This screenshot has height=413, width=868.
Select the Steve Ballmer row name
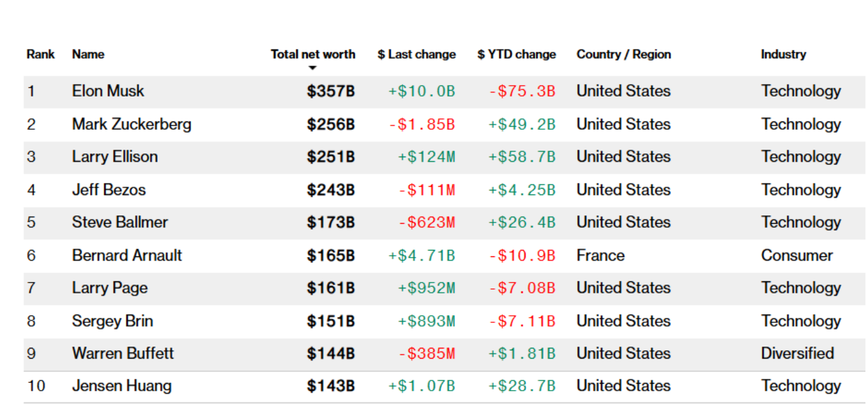120,222
